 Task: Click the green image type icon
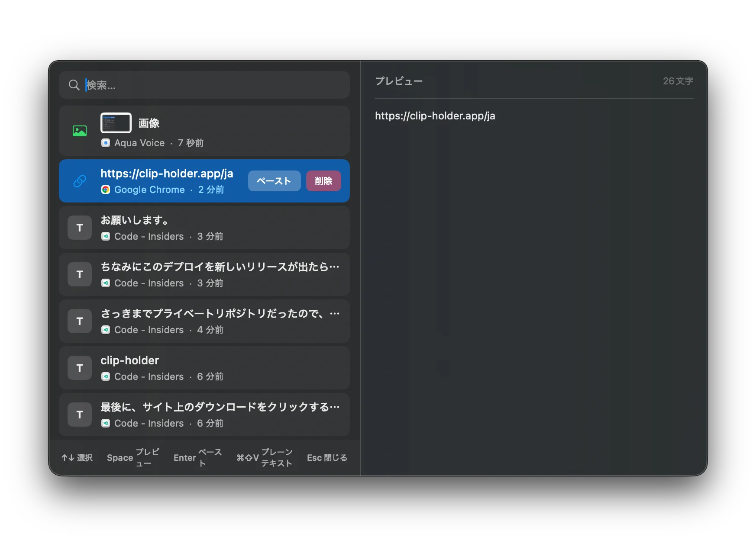coord(80,131)
